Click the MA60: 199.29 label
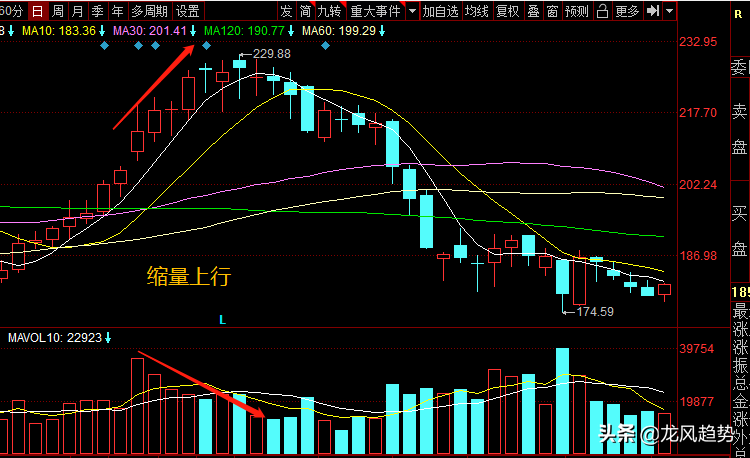750x458 pixels. click(x=339, y=31)
